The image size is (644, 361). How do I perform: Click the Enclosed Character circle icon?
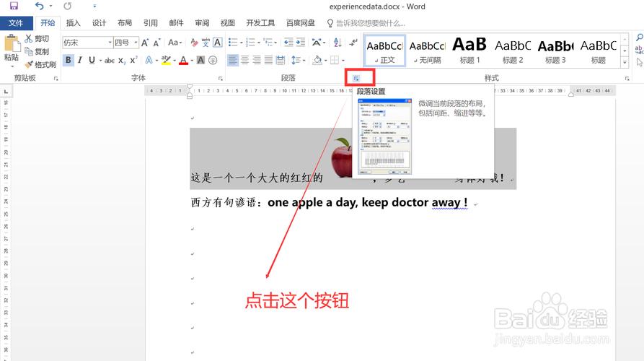[213, 60]
